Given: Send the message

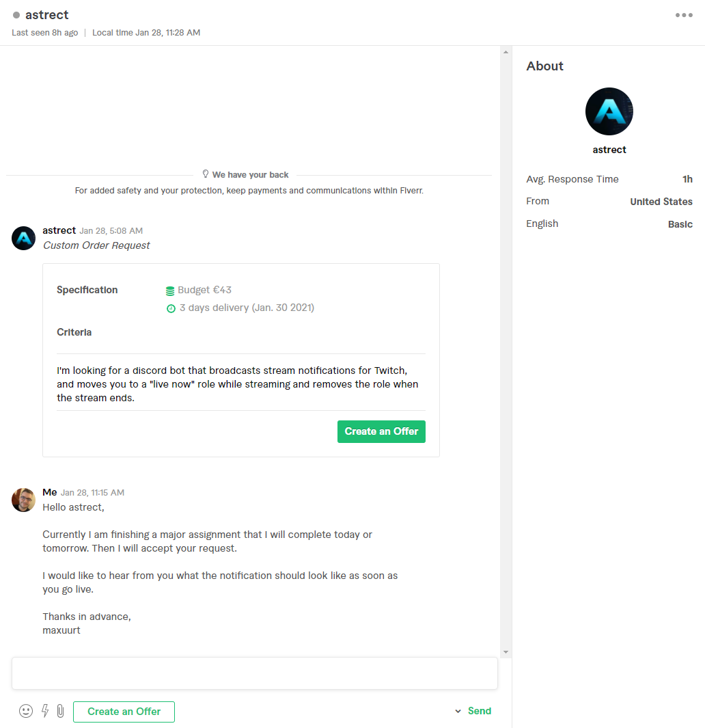Looking at the screenshot, I should tap(480, 711).
